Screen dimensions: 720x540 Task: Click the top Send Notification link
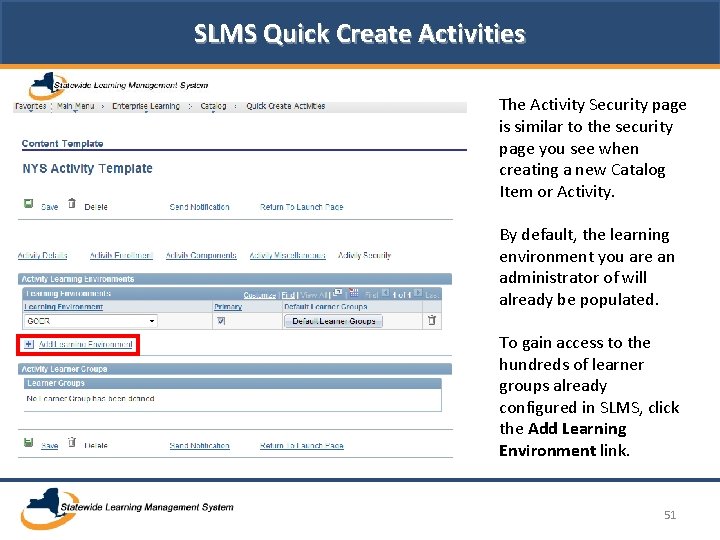pos(199,207)
